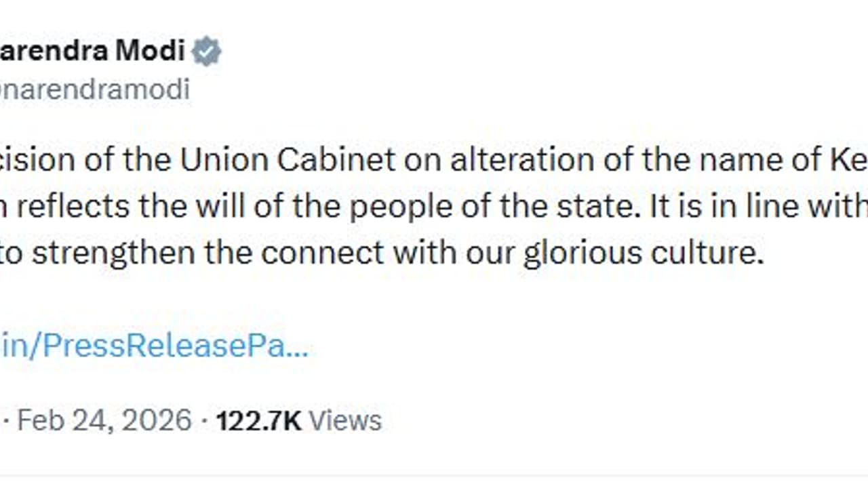This screenshot has height=488, width=868.
Task: Click the blue verified badge icon
Action: pyautogui.click(x=206, y=52)
